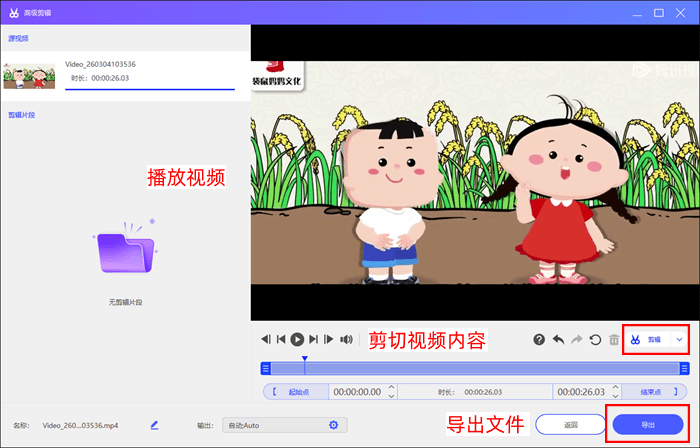Close the 高级剪辑 window
The height and width of the screenshot is (448, 700).
[x=680, y=13]
